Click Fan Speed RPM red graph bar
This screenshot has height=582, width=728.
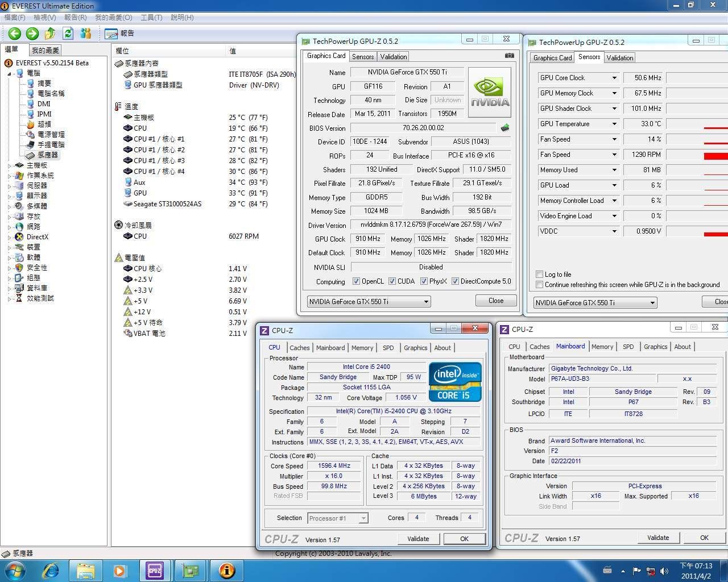click(x=716, y=156)
